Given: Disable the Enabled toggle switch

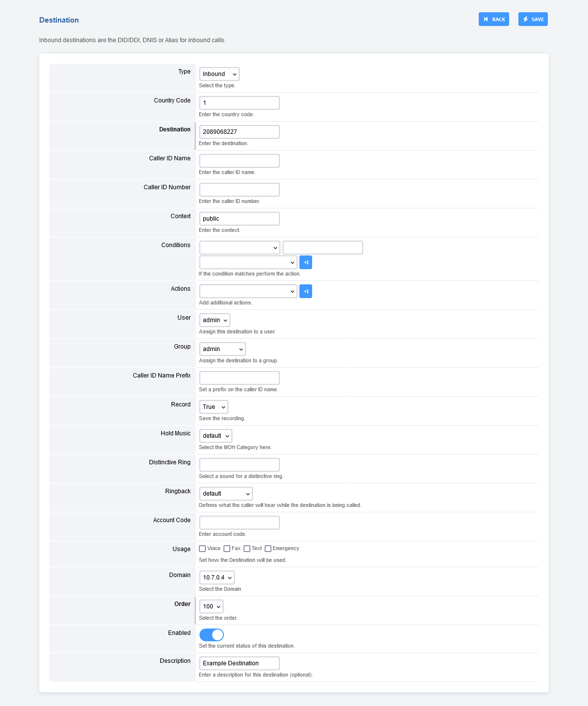Looking at the screenshot, I should tap(211, 634).
